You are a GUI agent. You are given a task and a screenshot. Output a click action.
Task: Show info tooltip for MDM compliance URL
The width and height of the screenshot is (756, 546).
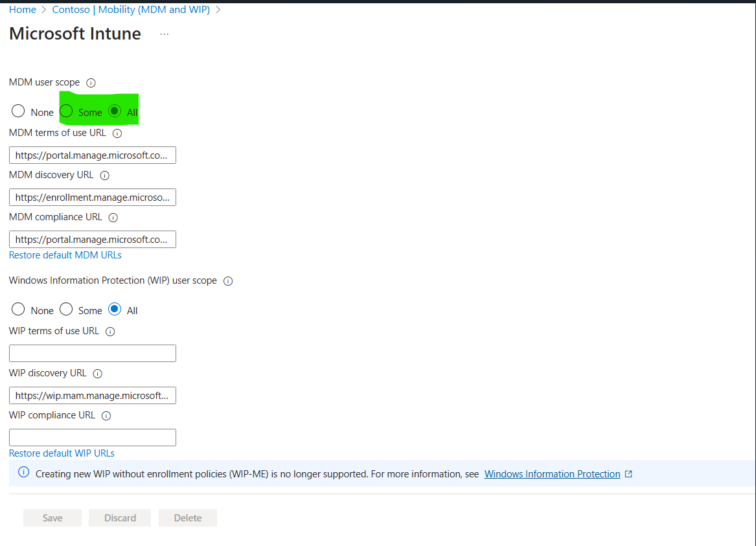[x=113, y=218]
